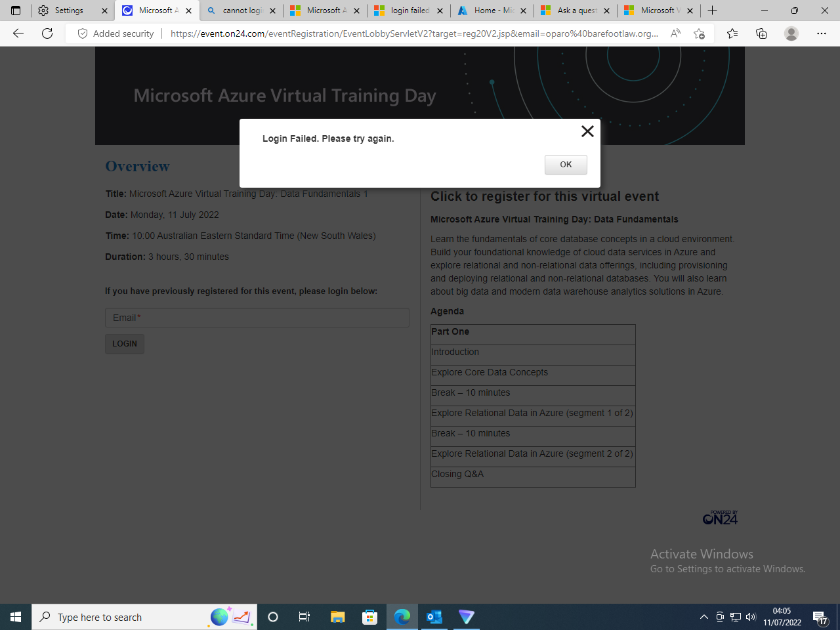The width and height of the screenshot is (840, 630).
Task: Switch to the 'cannot login' search tab
Action: 242,10
